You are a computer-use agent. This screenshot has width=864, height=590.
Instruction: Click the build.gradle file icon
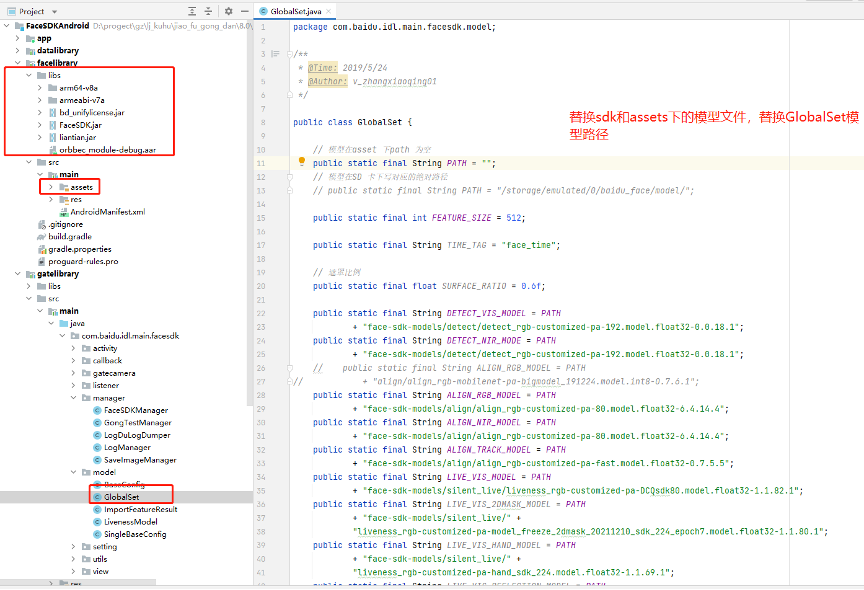41,237
